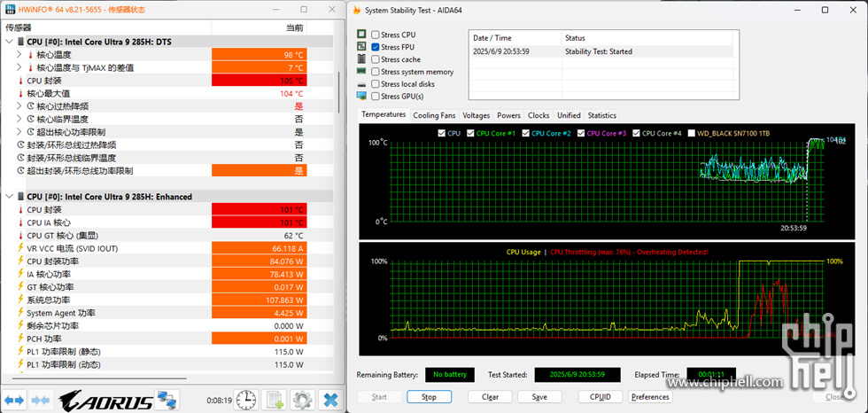Collapse CPU [#0] Enhanced sensor group

point(10,197)
